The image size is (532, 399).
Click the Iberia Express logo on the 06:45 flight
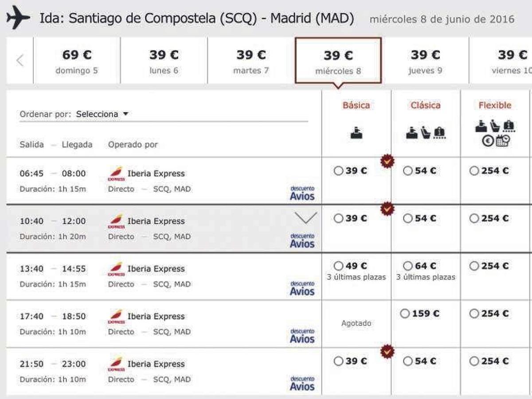coord(116,174)
